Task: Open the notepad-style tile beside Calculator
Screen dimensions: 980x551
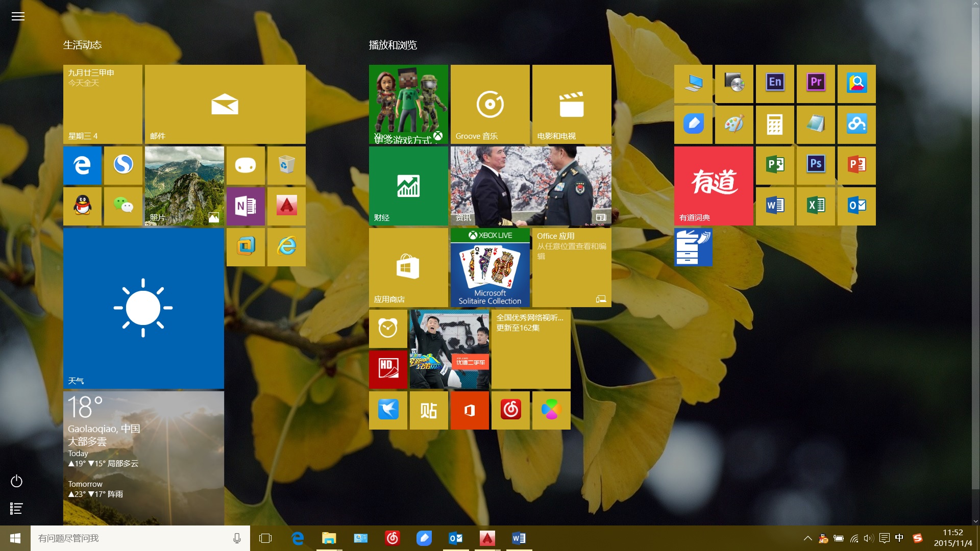Action: pyautogui.click(x=816, y=124)
